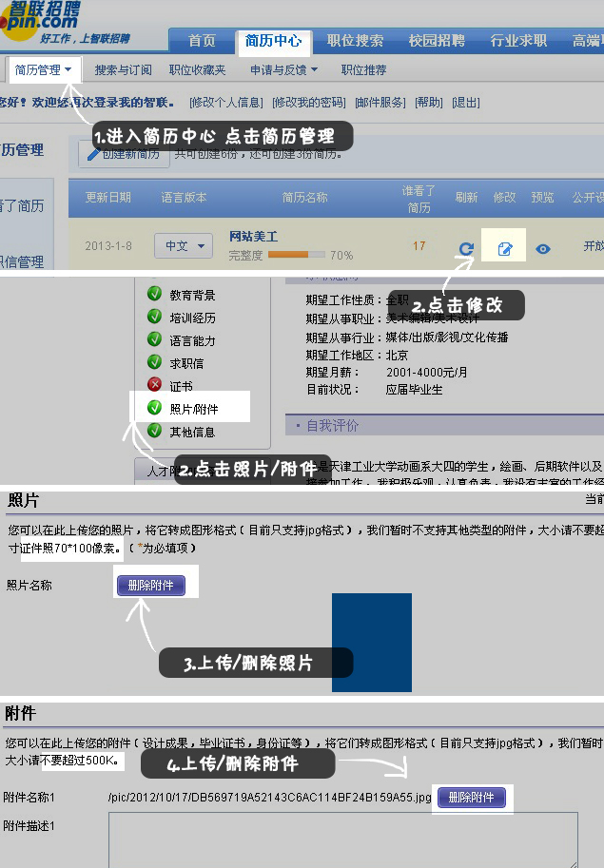Select 证书 in the resume section list
The height and width of the screenshot is (868, 604).
181,386
